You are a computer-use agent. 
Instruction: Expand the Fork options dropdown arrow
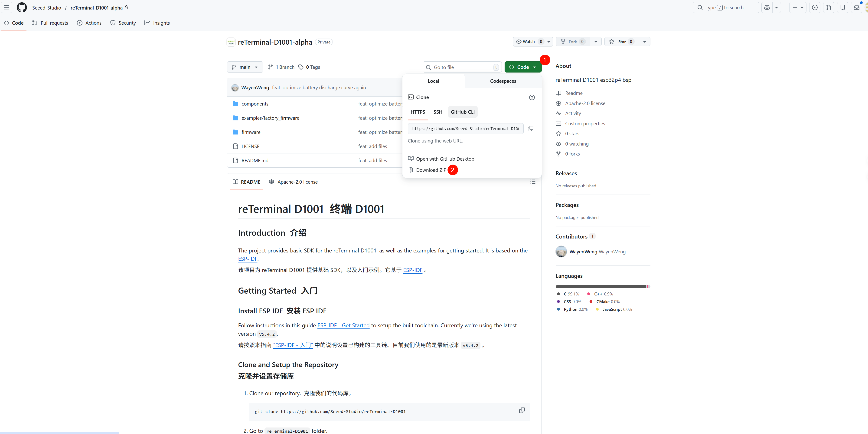pyautogui.click(x=596, y=41)
